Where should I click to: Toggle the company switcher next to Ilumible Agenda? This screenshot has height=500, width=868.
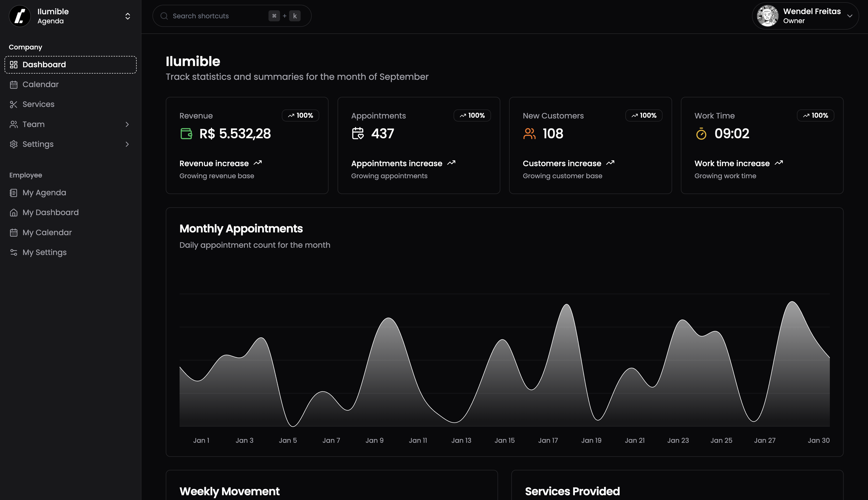pos(128,16)
